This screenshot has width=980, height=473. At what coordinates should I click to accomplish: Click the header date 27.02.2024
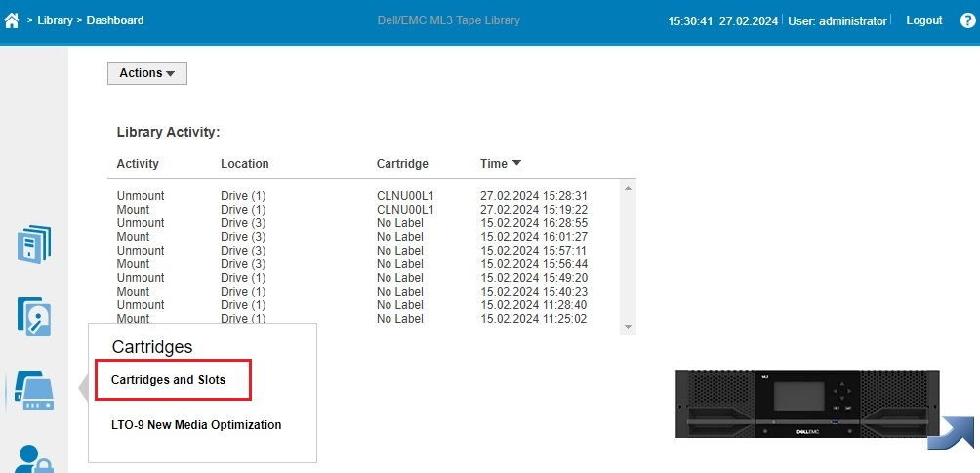point(749,20)
